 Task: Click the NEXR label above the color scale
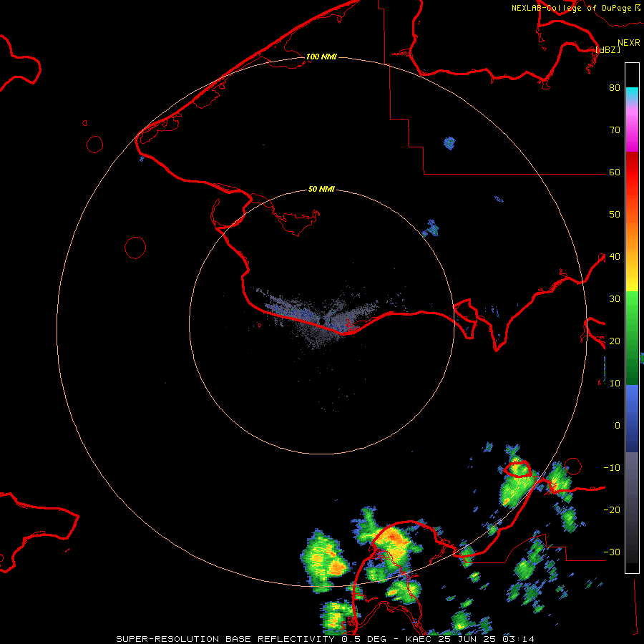[629, 43]
